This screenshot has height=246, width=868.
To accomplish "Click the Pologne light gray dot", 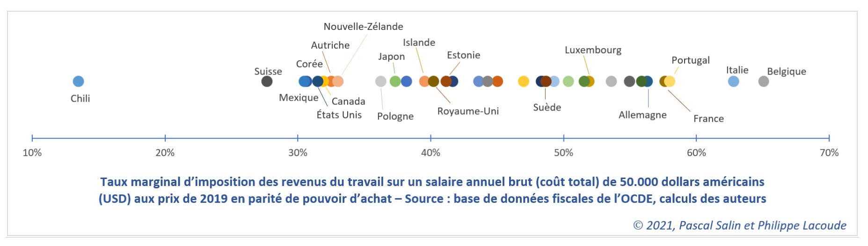I will pos(381,82).
